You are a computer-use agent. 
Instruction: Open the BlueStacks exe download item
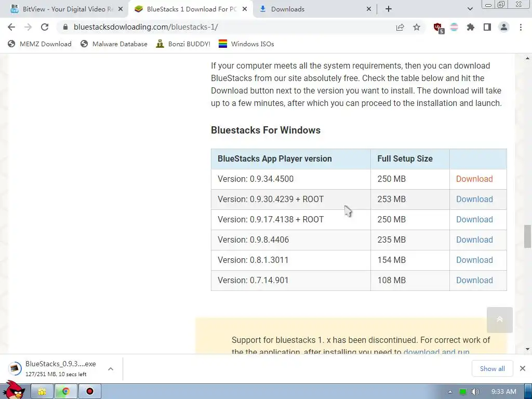pyautogui.click(x=54, y=368)
